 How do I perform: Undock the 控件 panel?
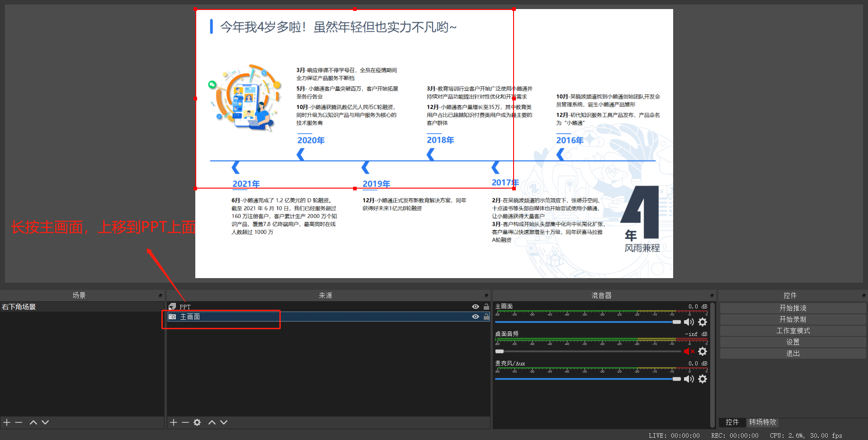(x=864, y=295)
